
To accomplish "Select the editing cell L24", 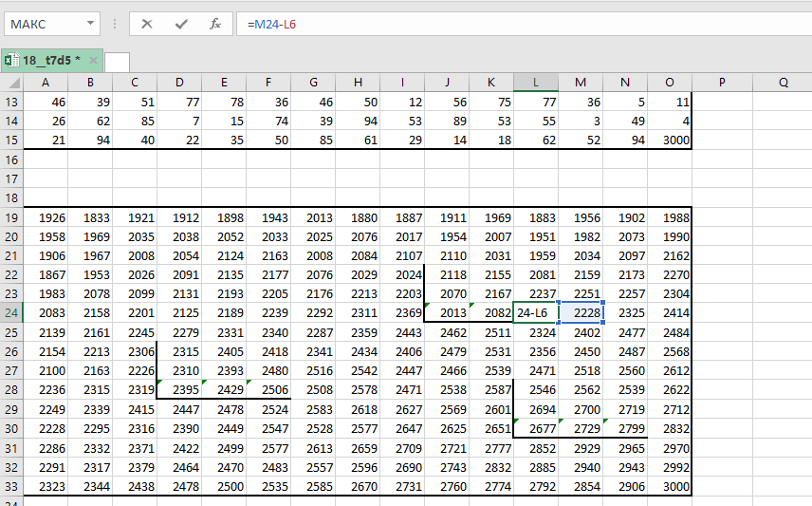I will tap(536, 312).
